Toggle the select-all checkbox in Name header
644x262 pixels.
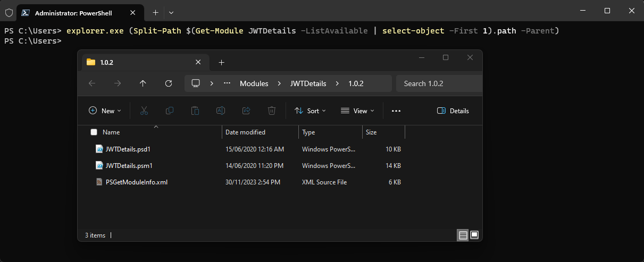click(x=94, y=132)
